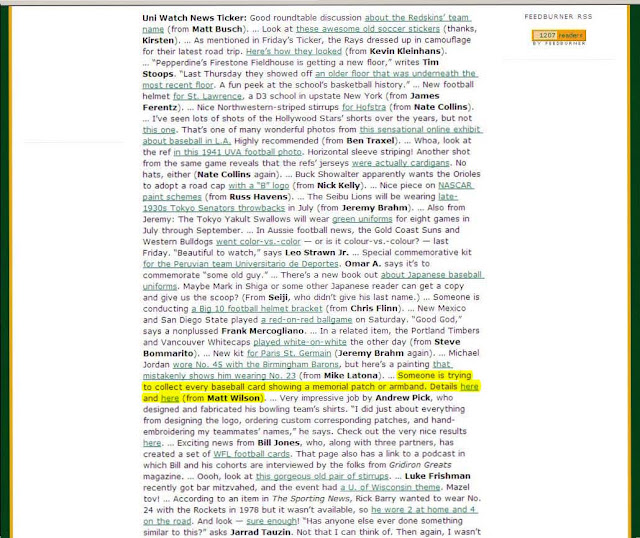Open 'here' link after 'very nice results'
Image resolution: width=640 pixels, height=538 pixels.
[152, 443]
